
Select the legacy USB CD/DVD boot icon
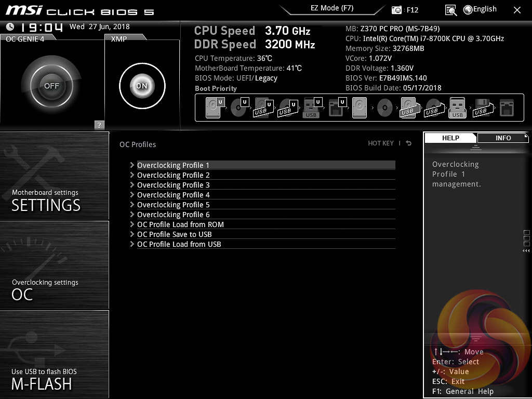click(x=434, y=108)
